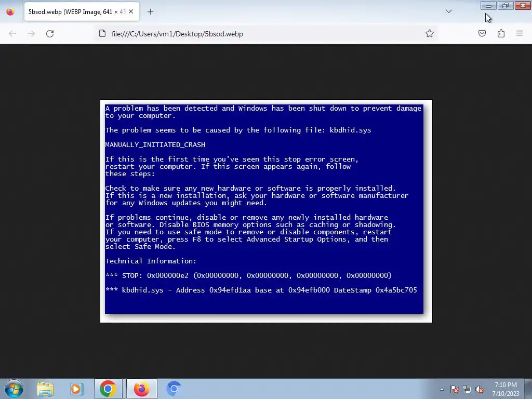Click the page info icon in address bar
The image size is (532, 399).
click(102, 33)
